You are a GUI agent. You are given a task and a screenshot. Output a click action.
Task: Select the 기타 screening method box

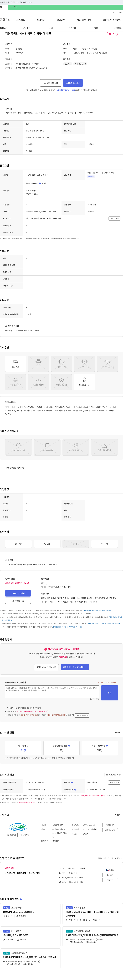tap(104, 544)
